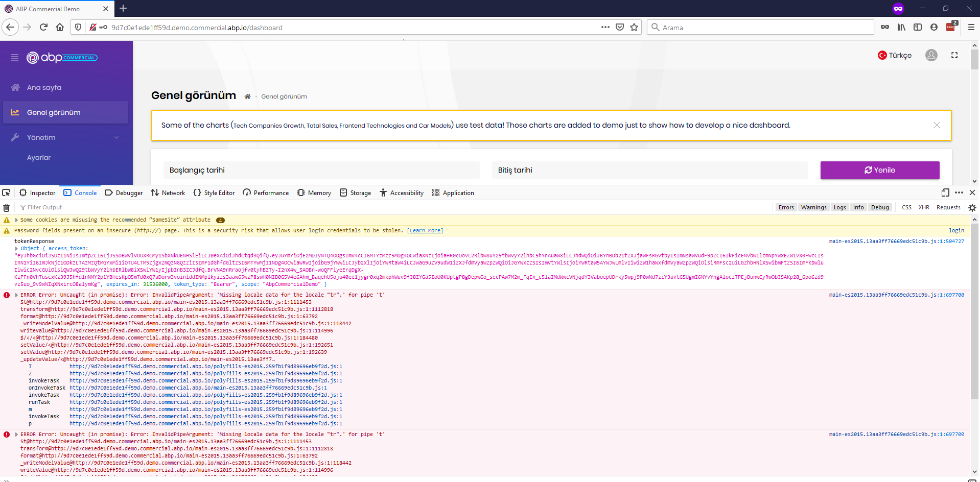Click the element picker icon in DevTools

[6, 192]
